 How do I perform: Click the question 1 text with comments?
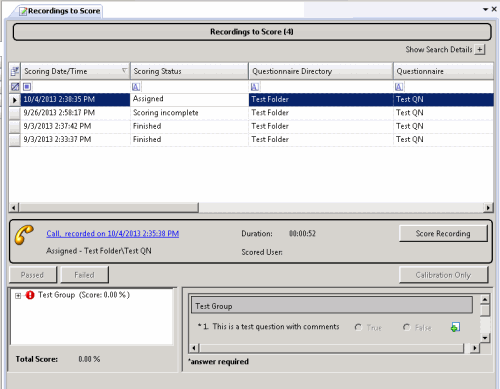pyautogui.click(x=275, y=327)
